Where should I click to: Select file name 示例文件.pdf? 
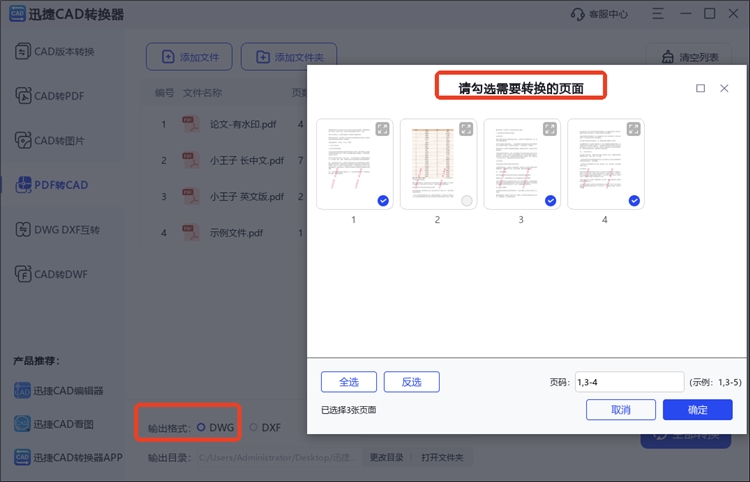(236, 233)
